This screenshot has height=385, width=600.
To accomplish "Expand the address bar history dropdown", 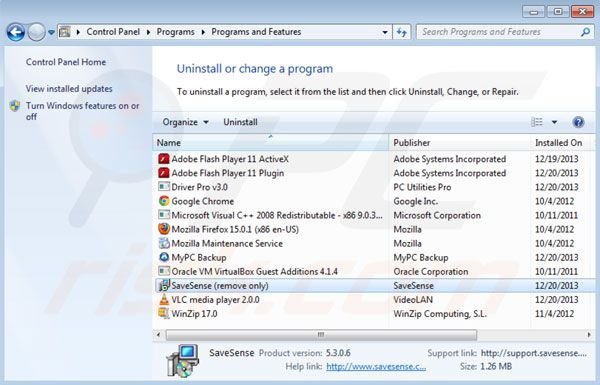I will (385, 33).
